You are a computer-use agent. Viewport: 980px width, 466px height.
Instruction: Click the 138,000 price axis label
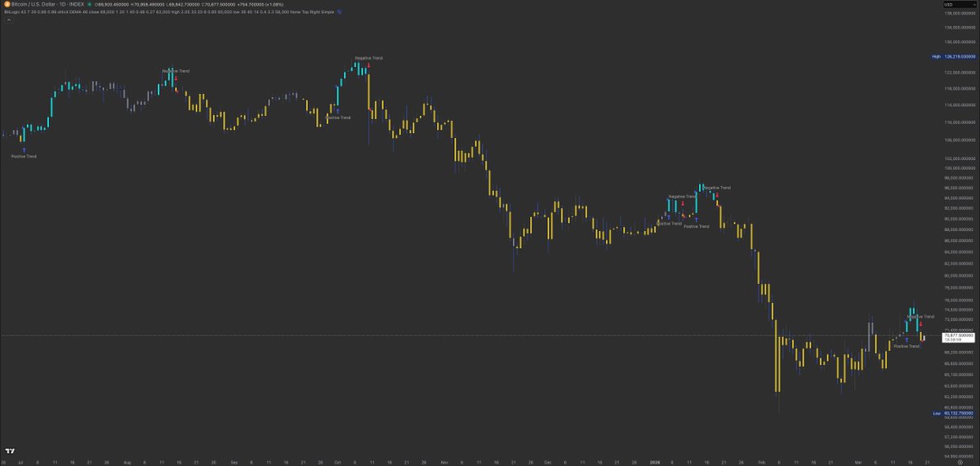click(x=960, y=14)
